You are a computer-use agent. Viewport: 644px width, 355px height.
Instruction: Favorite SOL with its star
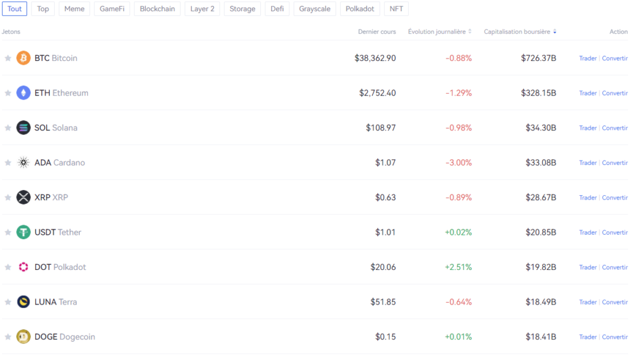point(8,128)
